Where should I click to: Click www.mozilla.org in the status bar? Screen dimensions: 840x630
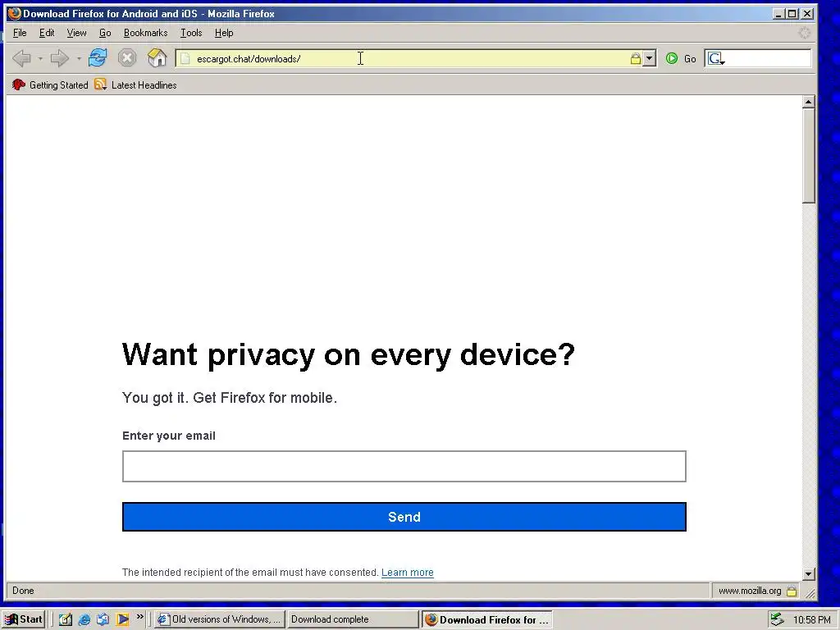(x=750, y=591)
